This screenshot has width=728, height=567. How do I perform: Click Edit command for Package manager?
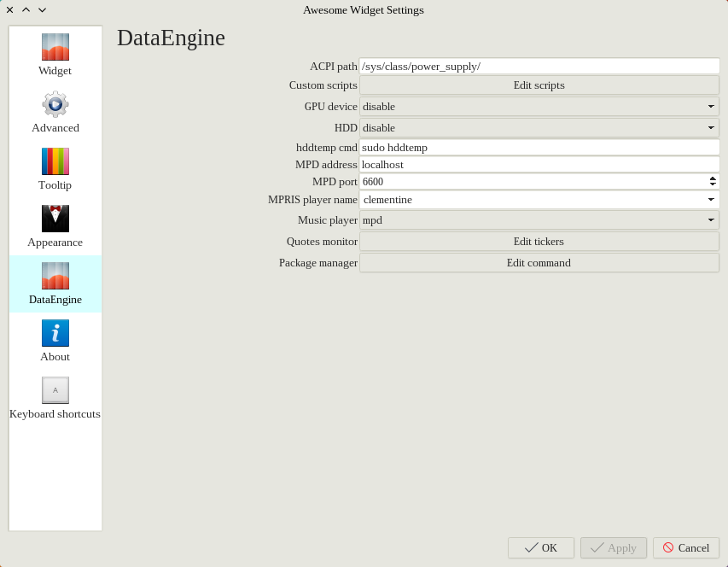pos(539,263)
